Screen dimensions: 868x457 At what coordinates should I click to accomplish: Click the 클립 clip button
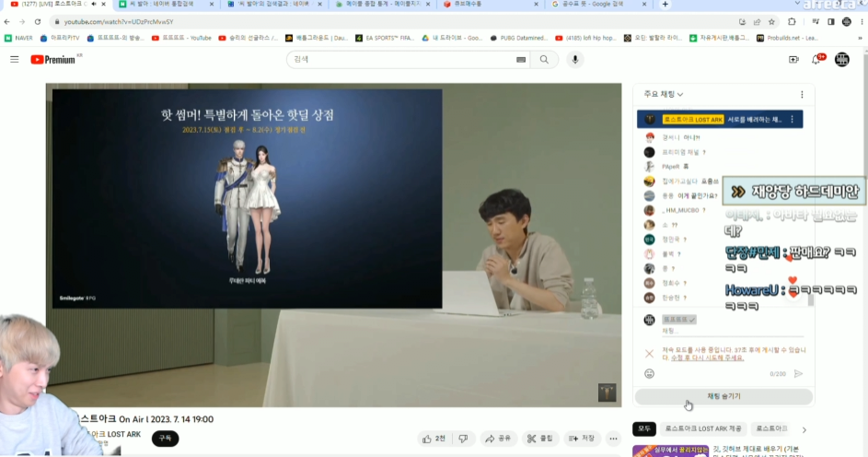[539, 439]
